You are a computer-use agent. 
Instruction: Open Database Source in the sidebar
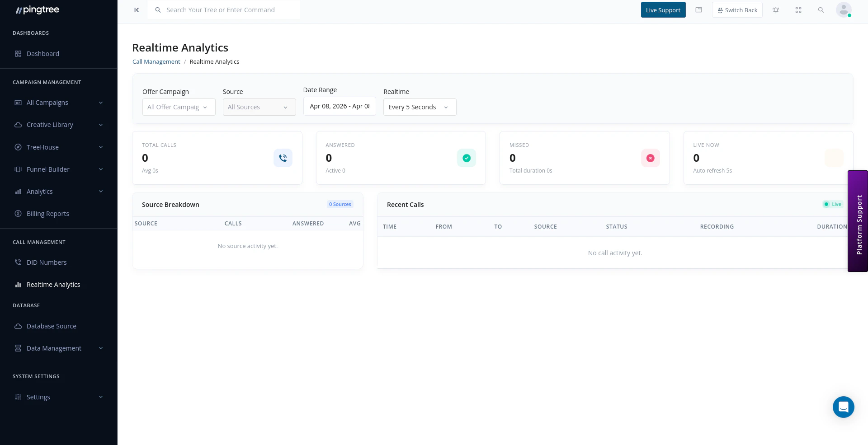pyautogui.click(x=51, y=326)
